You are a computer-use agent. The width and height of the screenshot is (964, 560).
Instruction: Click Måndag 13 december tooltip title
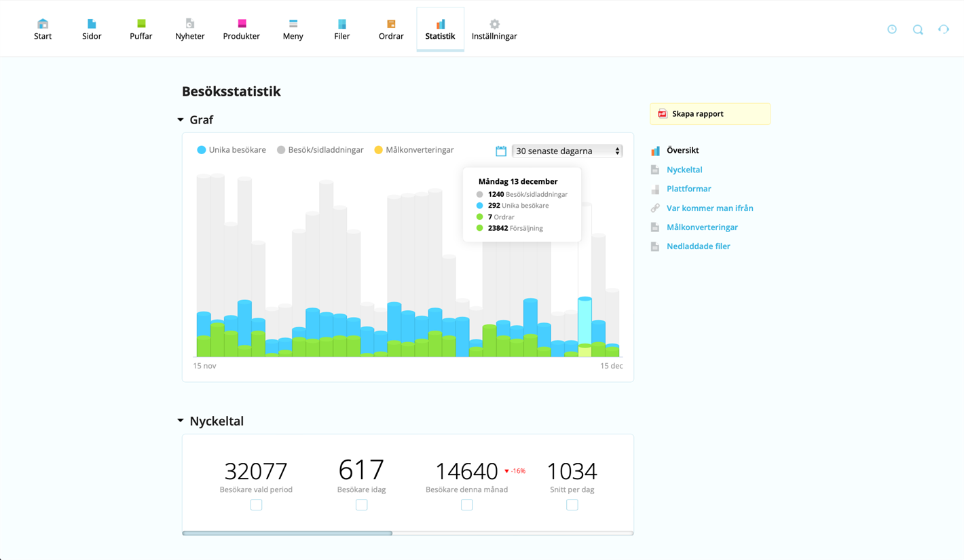(518, 181)
